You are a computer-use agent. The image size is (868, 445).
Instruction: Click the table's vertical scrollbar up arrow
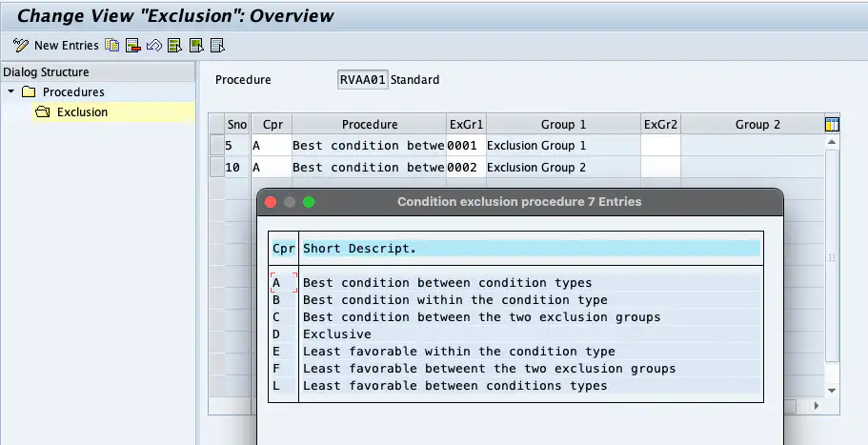[832, 142]
